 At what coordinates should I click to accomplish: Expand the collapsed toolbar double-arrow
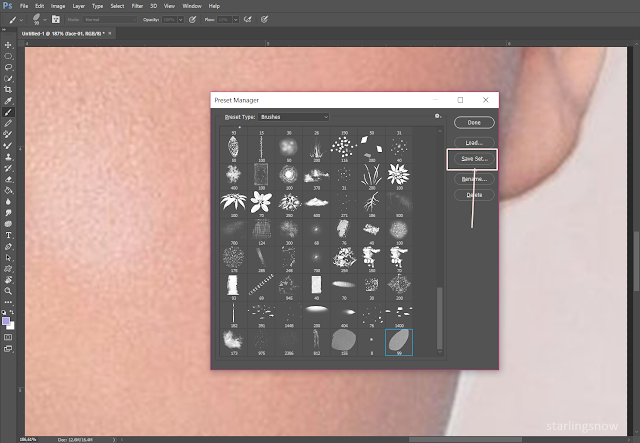[x=4, y=29]
